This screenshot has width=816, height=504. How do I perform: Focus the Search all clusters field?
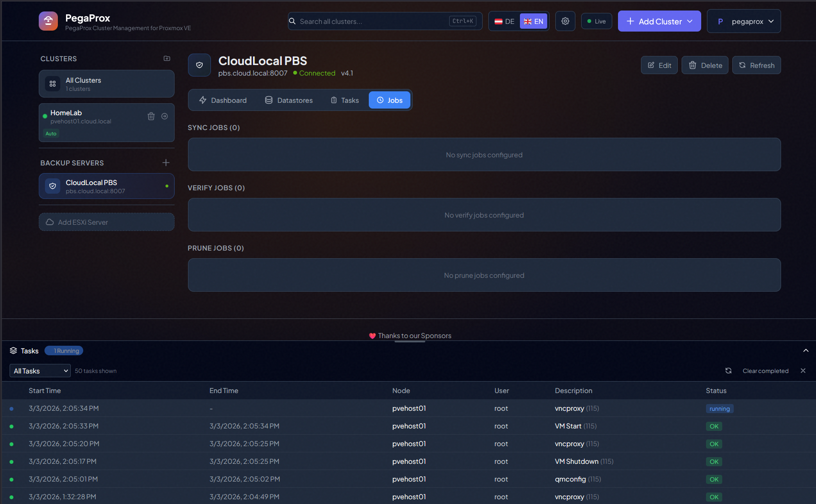click(385, 21)
